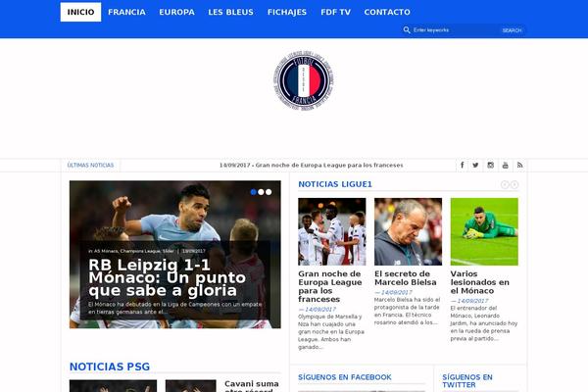The height and width of the screenshot is (392, 588).
Task: Open the YouTube social icon
Action: pyautogui.click(x=505, y=165)
